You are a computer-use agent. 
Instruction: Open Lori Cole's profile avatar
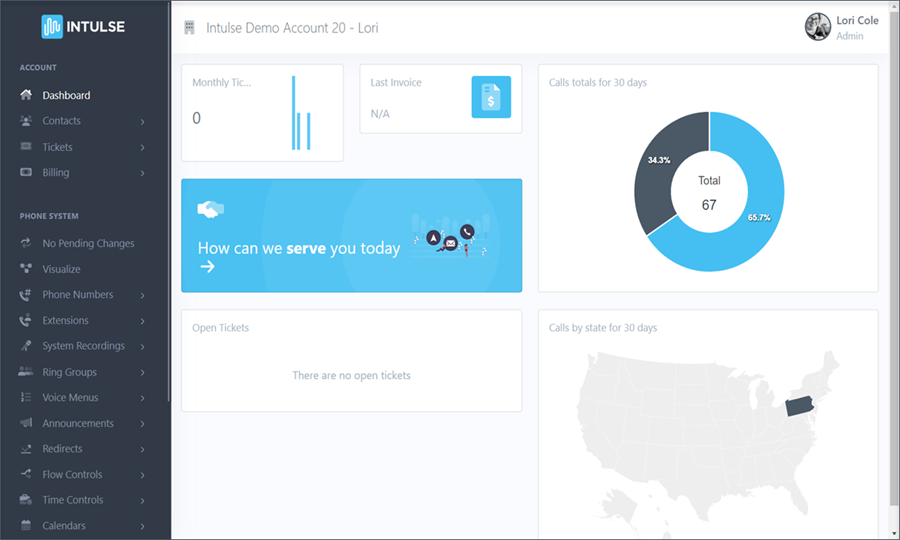pos(818,27)
